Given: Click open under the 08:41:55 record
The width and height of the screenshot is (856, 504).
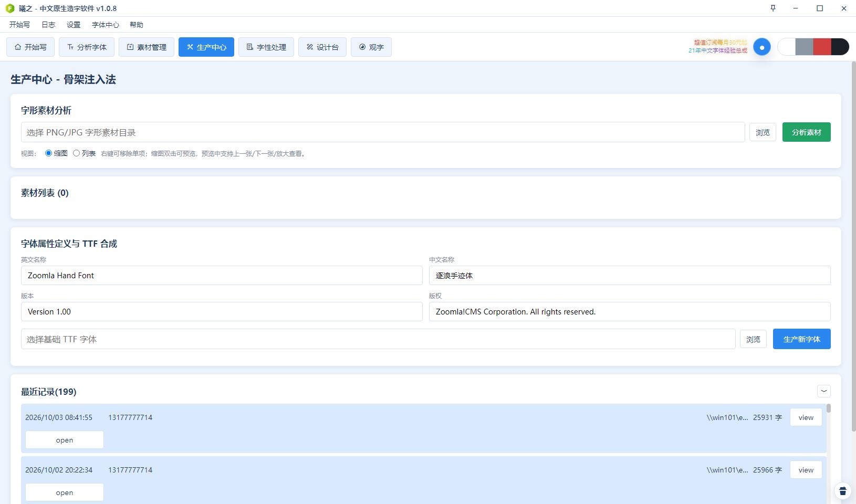Looking at the screenshot, I should click(x=65, y=440).
